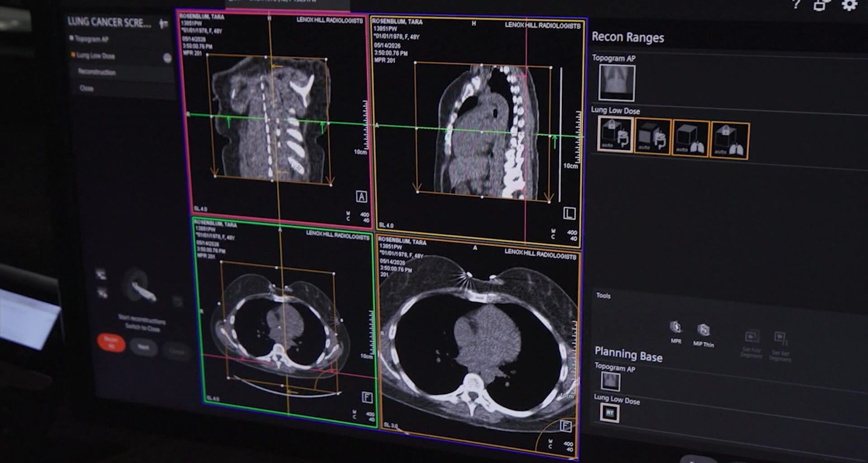This screenshot has height=463, width=868.
Task: Click the lower table movement icon beside the gantry
Action: point(102,293)
